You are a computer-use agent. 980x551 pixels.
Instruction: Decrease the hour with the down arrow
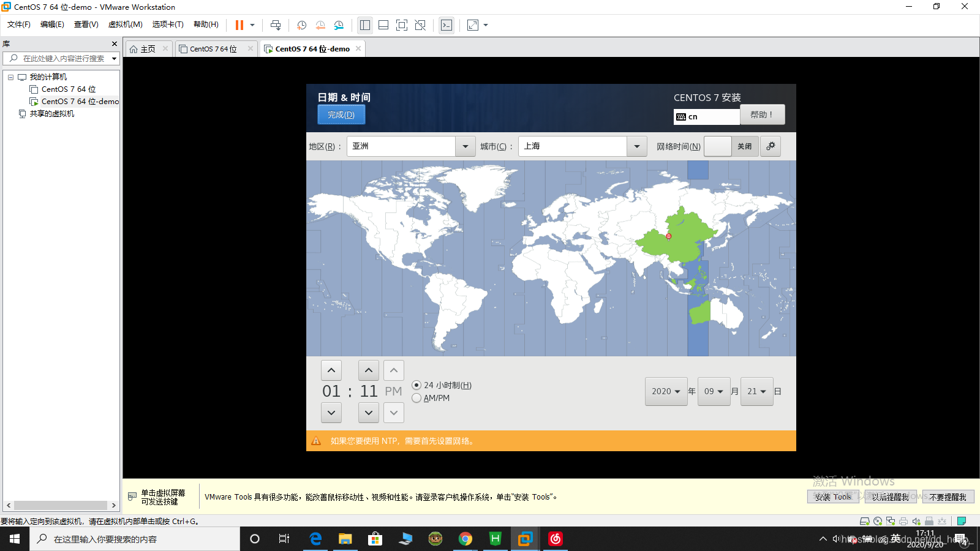click(x=331, y=413)
